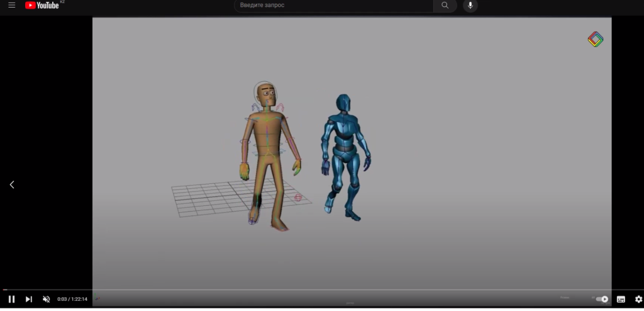Pause the playing video

coord(11,299)
